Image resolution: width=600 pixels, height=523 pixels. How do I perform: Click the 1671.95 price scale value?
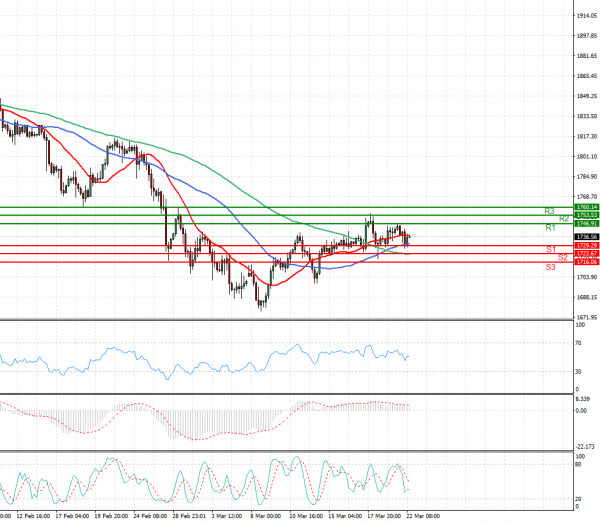coord(587,317)
